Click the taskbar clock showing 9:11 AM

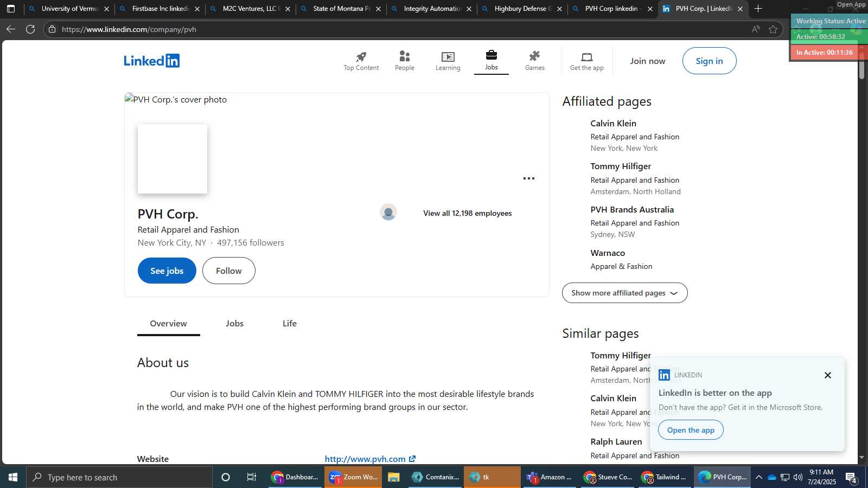click(821, 477)
